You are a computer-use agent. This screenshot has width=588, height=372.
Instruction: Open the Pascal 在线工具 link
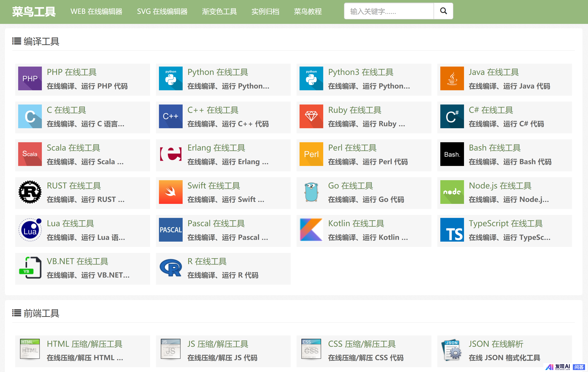point(216,223)
